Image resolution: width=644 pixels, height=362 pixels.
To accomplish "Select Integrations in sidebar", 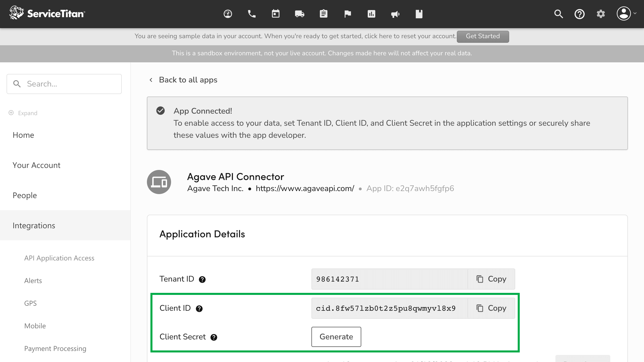I will coord(65,225).
